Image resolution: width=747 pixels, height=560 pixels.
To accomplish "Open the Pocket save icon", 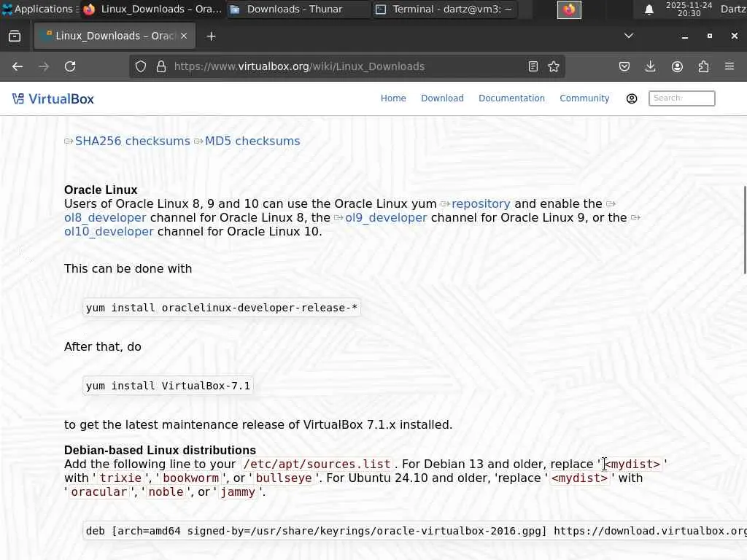I will click(624, 66).
